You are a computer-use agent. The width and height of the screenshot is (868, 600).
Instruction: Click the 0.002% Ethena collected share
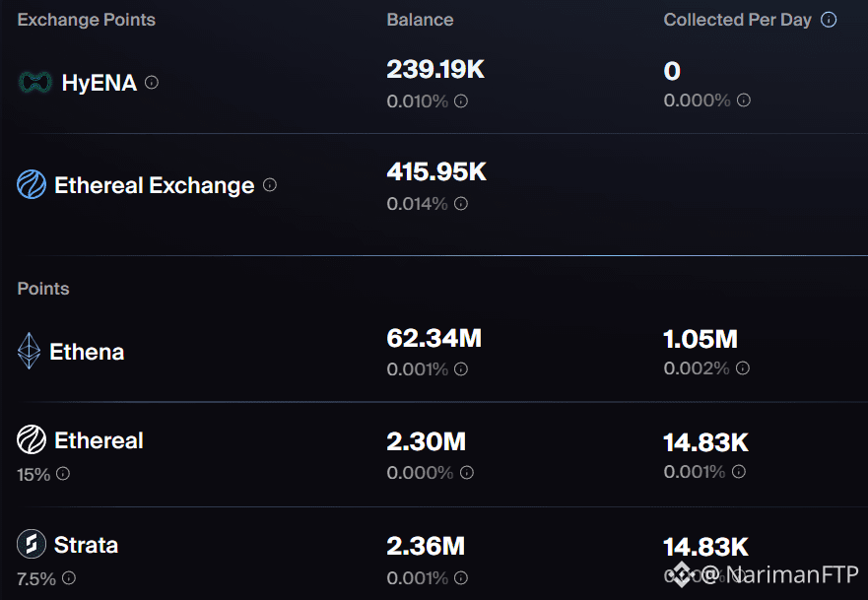[697, 368]
